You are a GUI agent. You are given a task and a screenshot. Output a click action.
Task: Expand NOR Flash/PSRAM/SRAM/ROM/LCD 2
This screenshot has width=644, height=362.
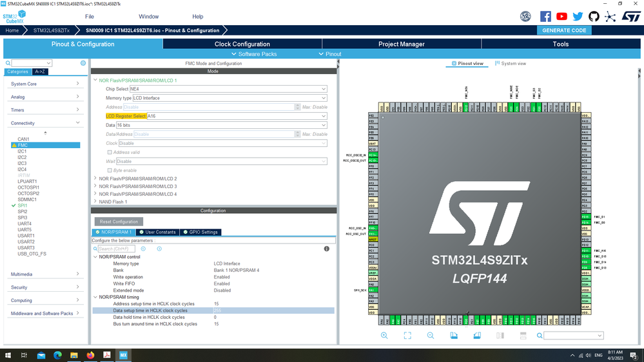[95, 178]
